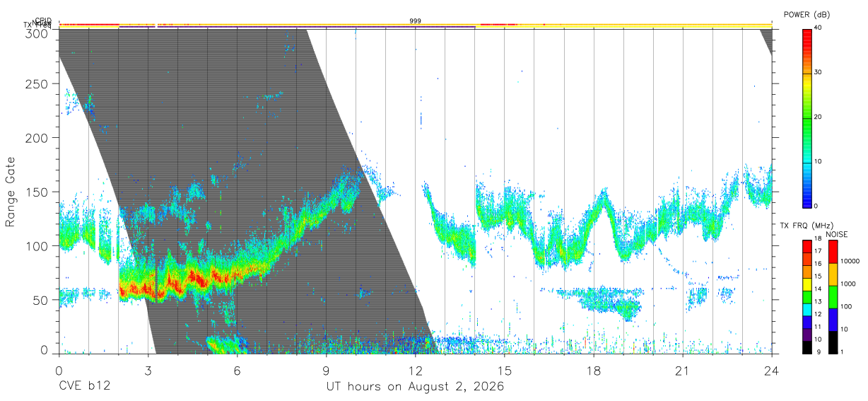Click the 17 label on the TX FRQ legend

(819, 251)
